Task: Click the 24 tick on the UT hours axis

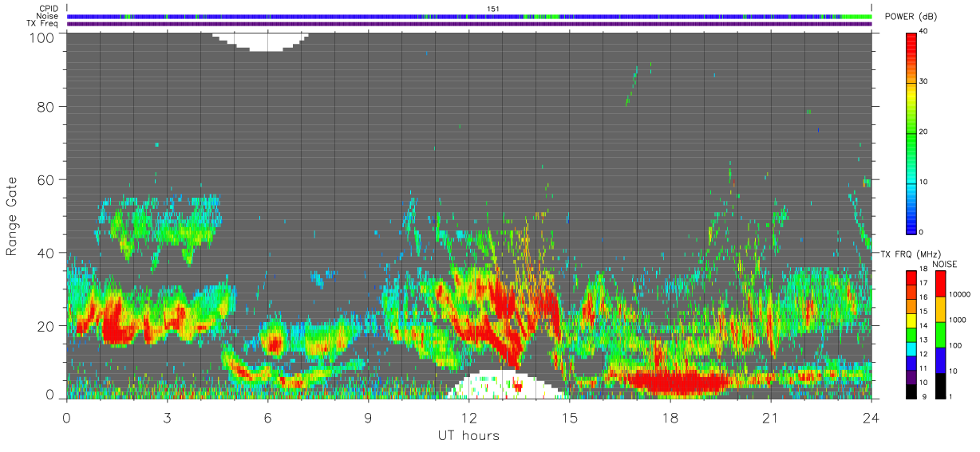Action: coord(871,418)
